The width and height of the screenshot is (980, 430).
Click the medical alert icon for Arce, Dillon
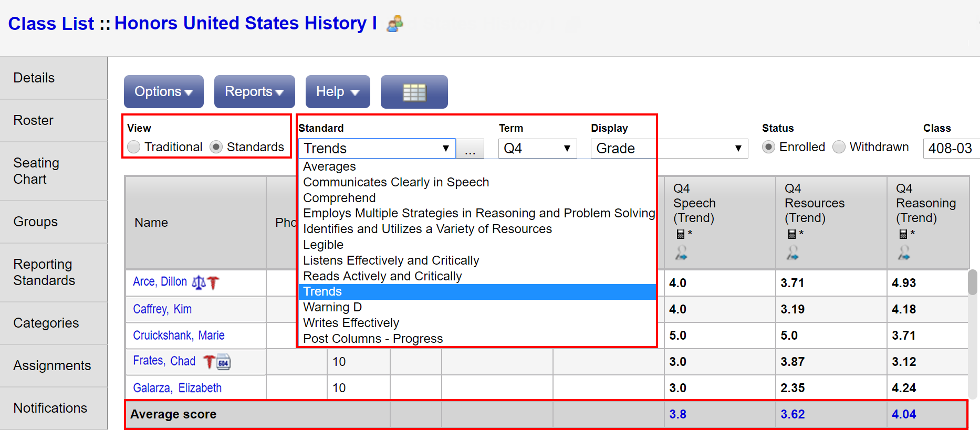tap(213, 282)
